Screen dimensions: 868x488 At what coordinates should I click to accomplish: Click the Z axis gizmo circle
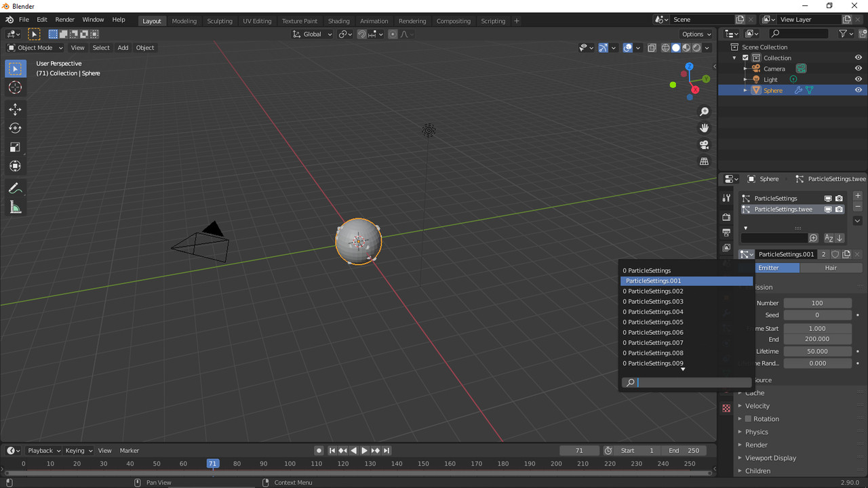pyautogui.click(x=689, y=66)
